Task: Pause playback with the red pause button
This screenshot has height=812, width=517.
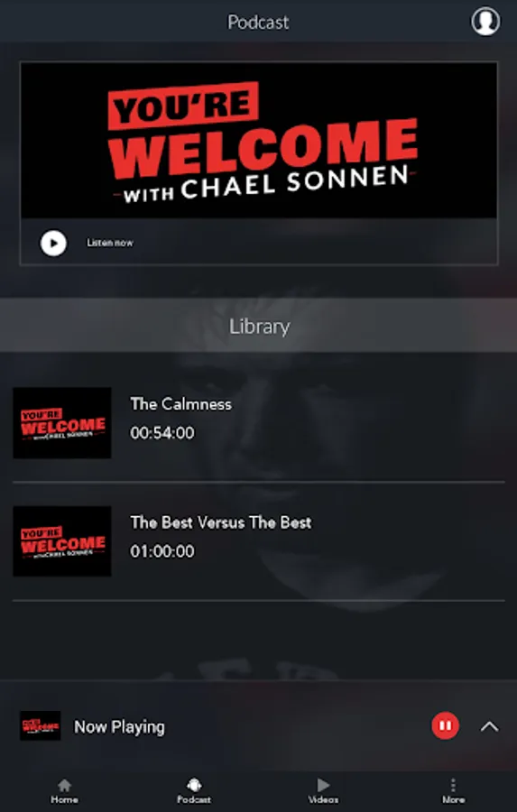Action: pyautogui.click(x=445, y=726)
